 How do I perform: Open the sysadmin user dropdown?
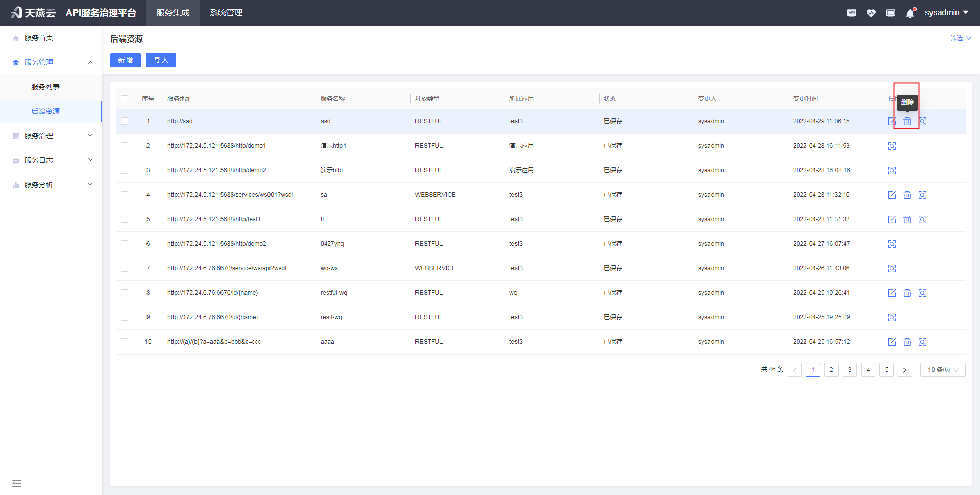(946, 13)
